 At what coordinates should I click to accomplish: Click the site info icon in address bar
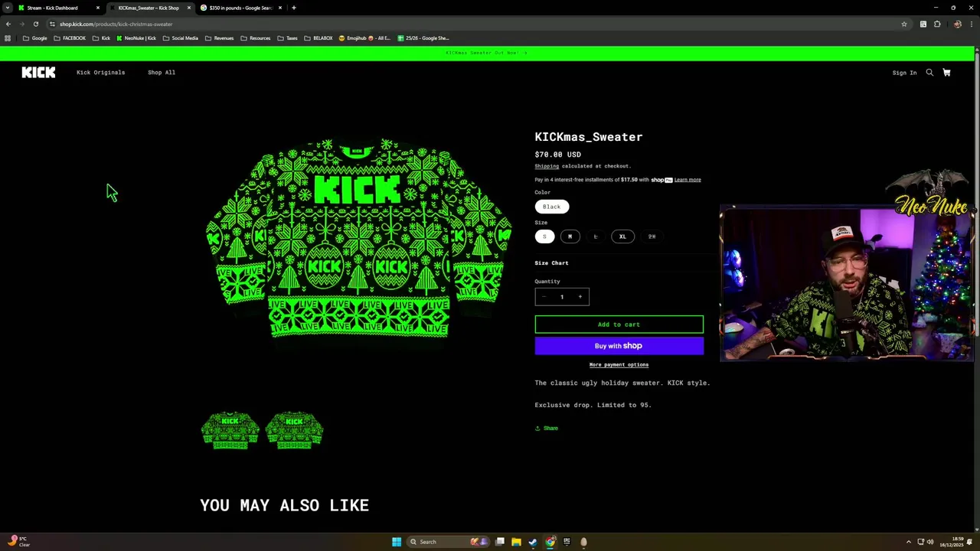[52, 24]
